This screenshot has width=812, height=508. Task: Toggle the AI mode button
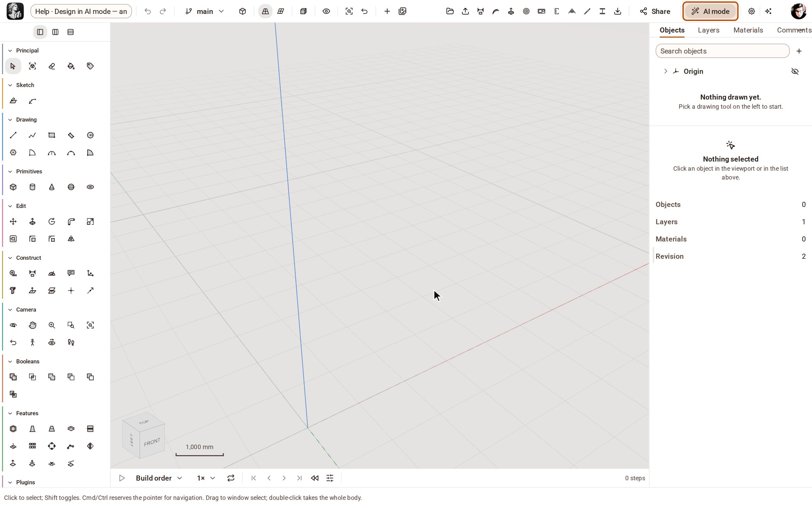point(710,11)
